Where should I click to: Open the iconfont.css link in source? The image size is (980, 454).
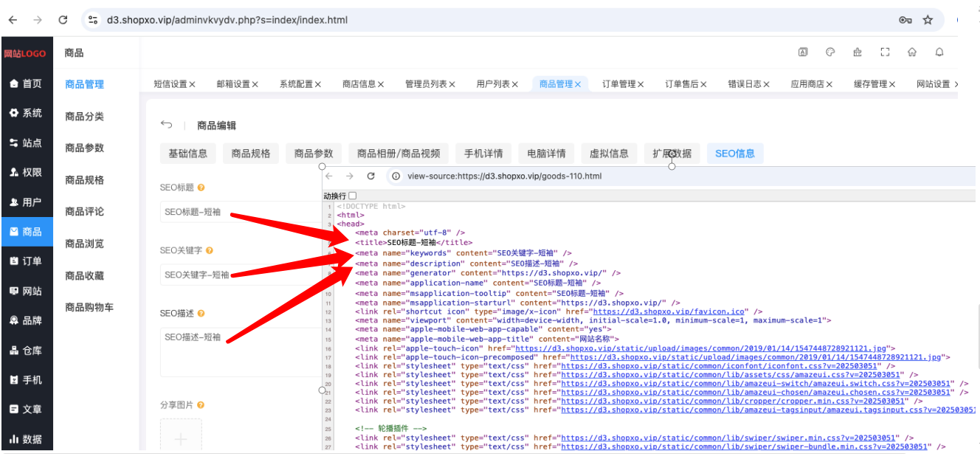[720, 365]
